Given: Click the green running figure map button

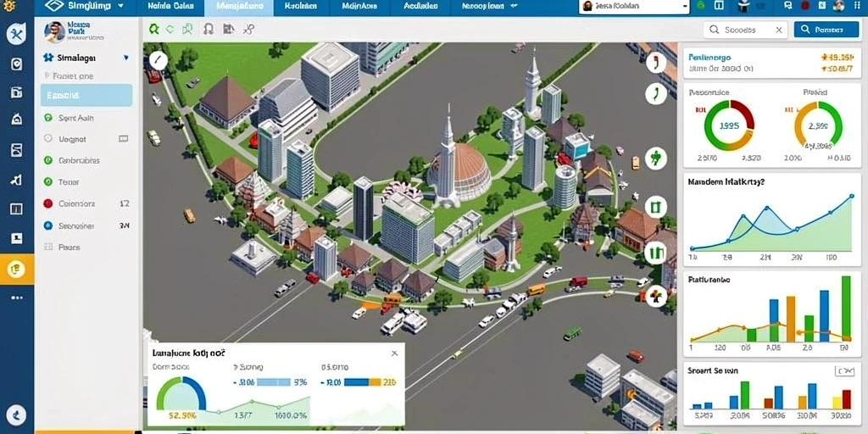Looking at the screenshot, I should click(656, 159).
